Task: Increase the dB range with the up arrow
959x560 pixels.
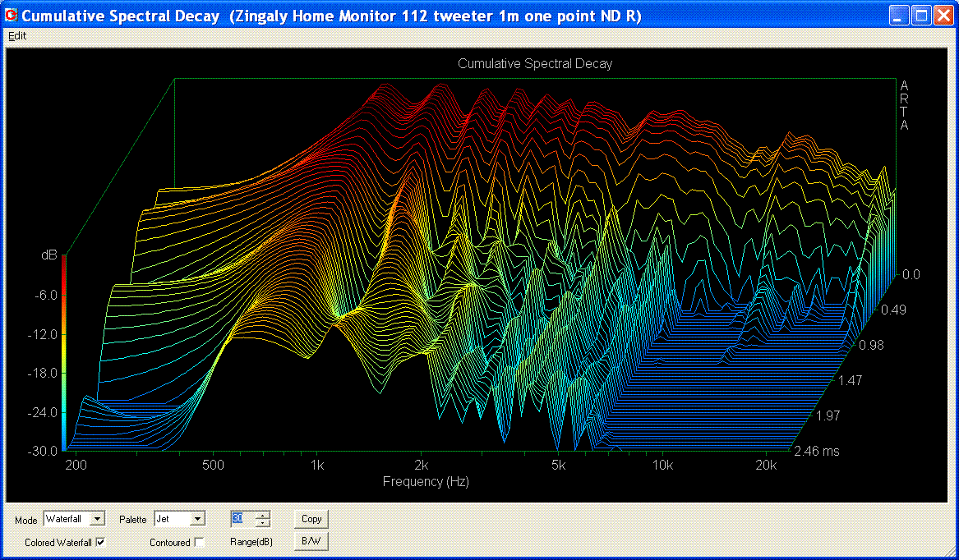Action: [x=263, y=515]
